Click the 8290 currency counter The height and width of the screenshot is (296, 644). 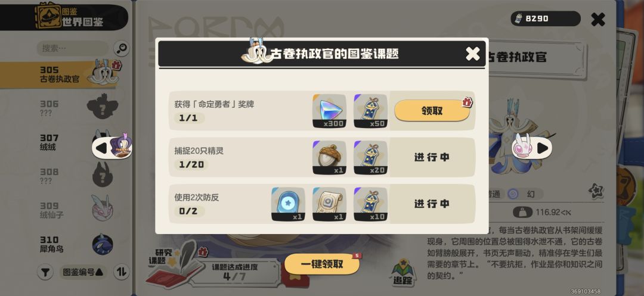pos(546,18)
